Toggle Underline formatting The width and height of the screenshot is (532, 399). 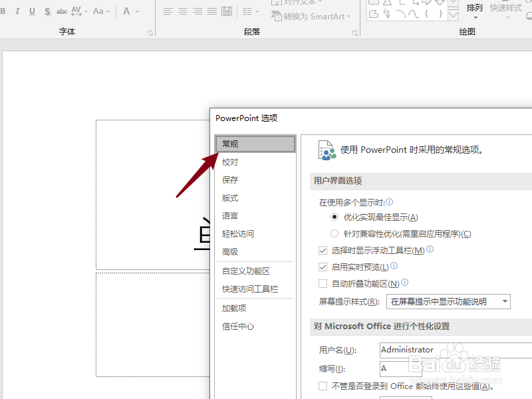32,11
